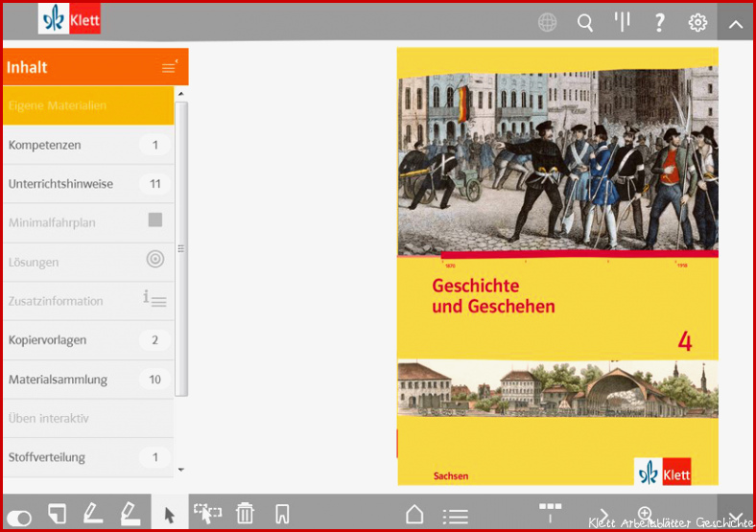Image resolution: width=756 pixels, height=532 pixels.
Task: Open the table of contents list icon
Action: pyautogui.click(x=455, y=517)
